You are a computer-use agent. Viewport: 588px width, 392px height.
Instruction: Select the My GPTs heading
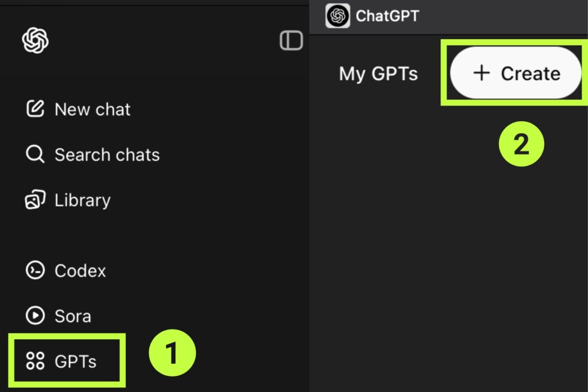378,74
